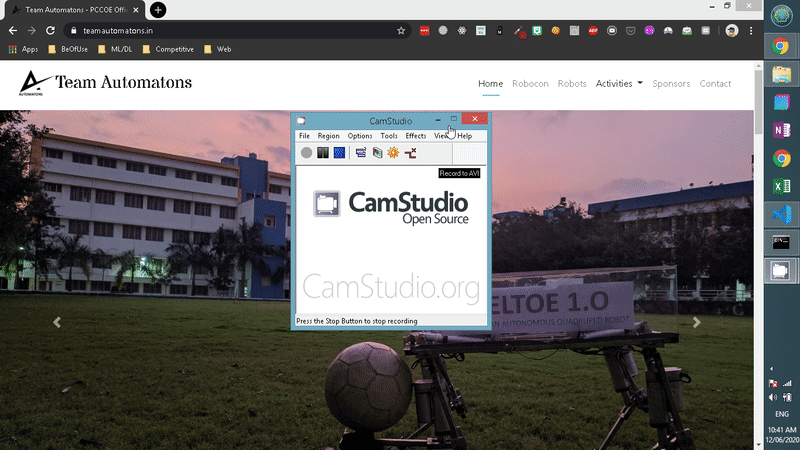Open OneNote from the taskbar

781,130
